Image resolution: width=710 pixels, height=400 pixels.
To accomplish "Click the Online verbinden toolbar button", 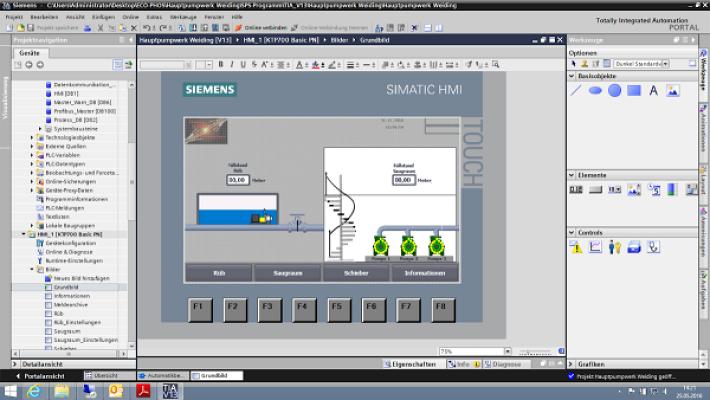I will 261,28.
